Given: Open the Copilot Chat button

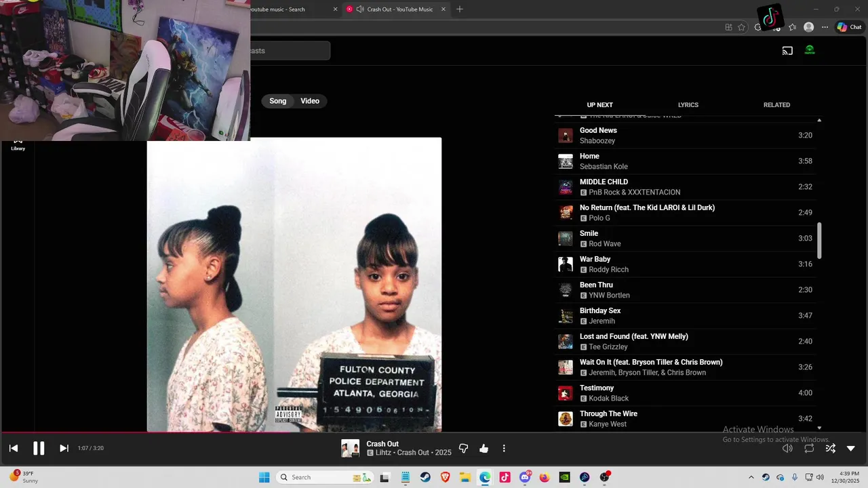Looking at the screenshot, I should [849, 27].
